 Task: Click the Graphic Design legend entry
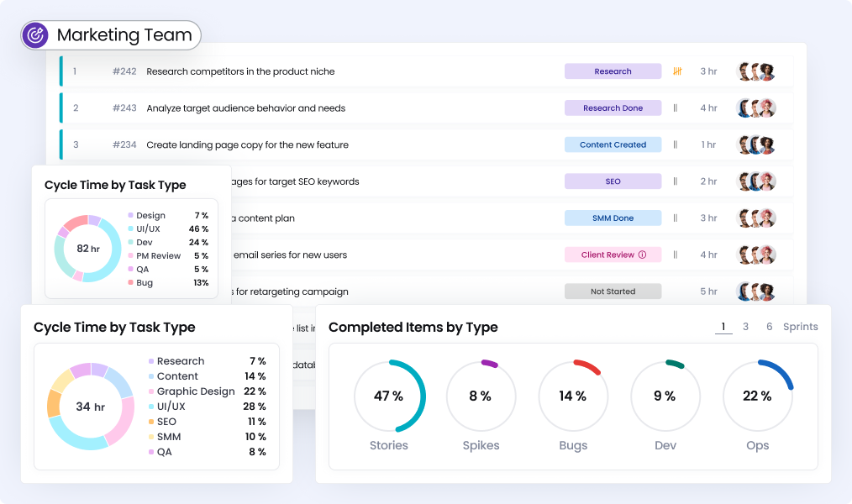coord(195,391)
